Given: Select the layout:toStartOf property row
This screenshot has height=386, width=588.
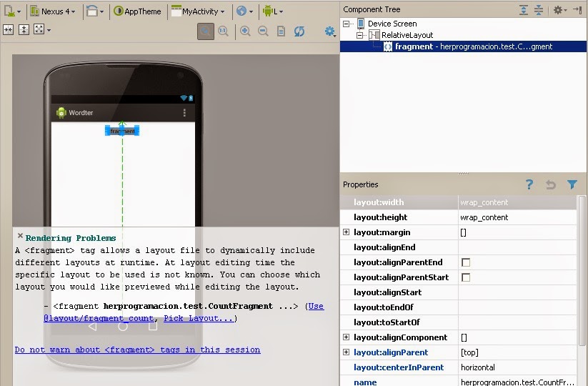Looking at the screenshot, I should pos(458,322).
